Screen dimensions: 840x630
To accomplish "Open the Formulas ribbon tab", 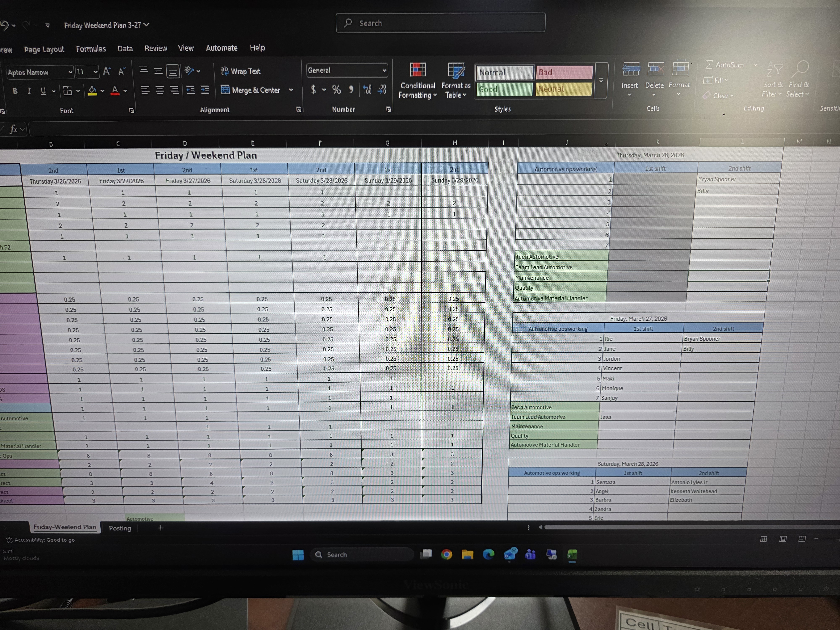I will click(91, 49).
